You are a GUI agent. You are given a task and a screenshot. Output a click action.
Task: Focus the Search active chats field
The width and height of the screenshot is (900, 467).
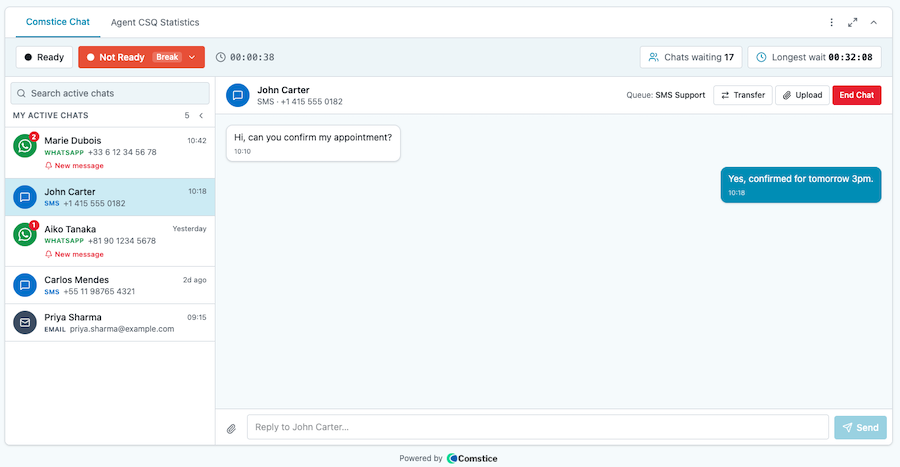point(110,93)
